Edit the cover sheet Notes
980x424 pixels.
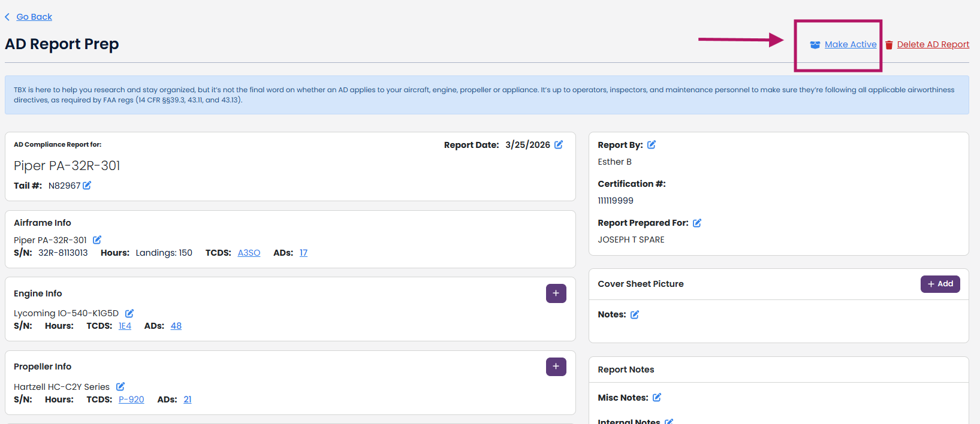635,314
